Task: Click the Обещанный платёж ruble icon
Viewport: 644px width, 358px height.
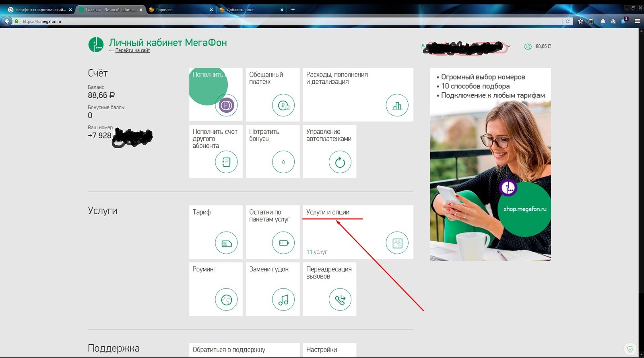Action: tap(283, 106)
